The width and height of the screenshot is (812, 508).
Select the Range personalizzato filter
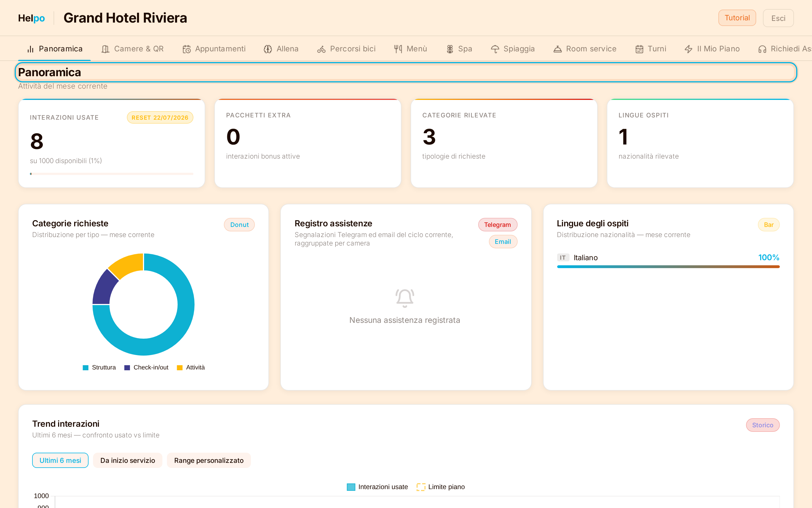tap(209, 460)
